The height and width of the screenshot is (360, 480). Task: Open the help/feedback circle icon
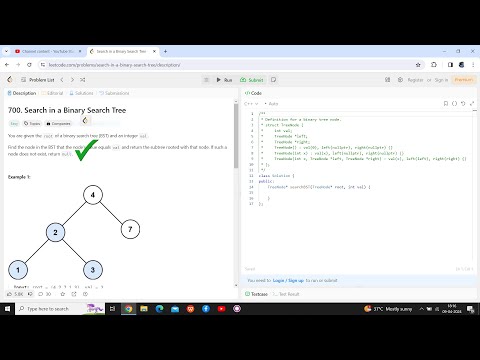tap(85, 294)
